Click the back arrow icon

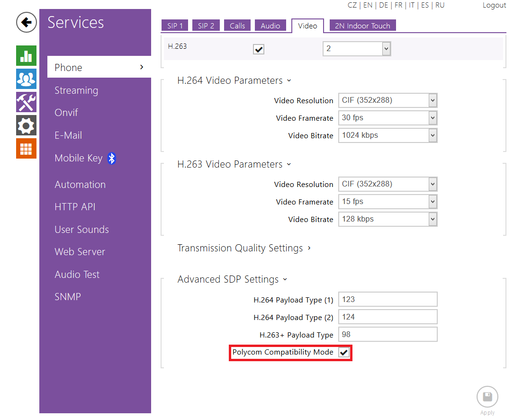tap(27, 22)
